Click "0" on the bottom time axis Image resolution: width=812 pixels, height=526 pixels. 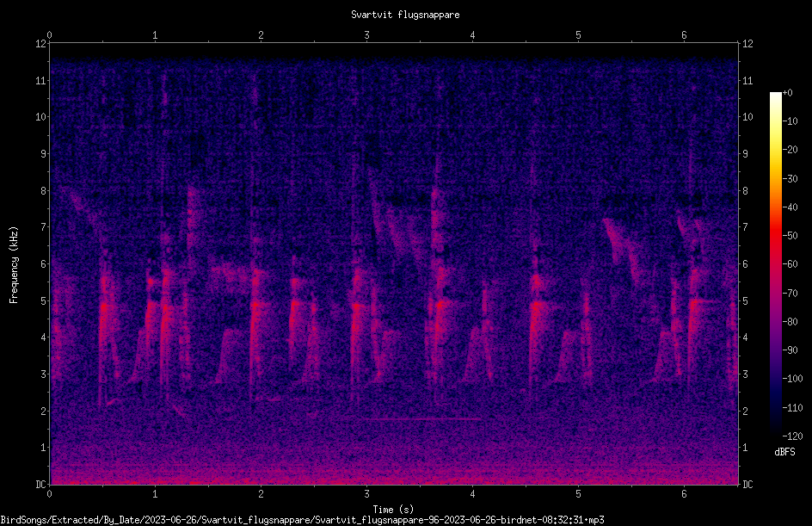(x=49, y=494)
